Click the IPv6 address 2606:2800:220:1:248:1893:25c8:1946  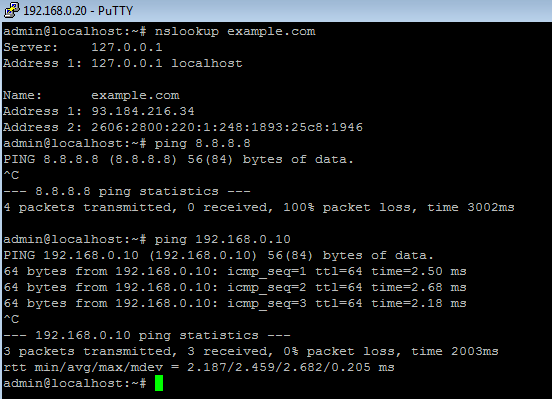tap(227, 127)
